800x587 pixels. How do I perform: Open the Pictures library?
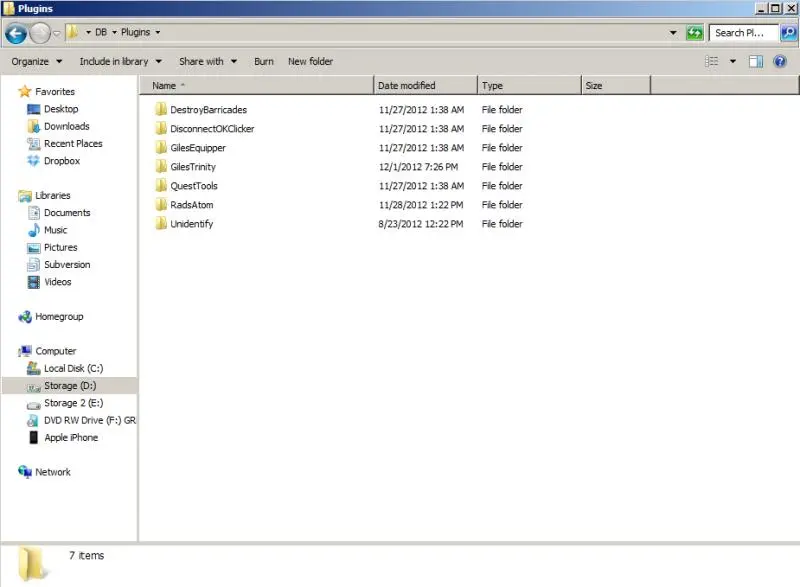[x=60, y=248]
